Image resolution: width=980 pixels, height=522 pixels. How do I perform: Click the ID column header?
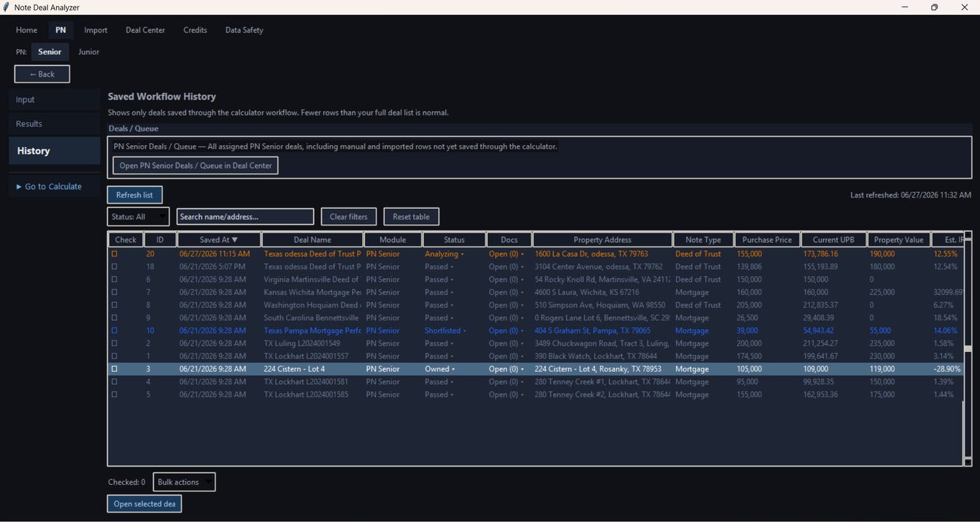tap(160, 240)
